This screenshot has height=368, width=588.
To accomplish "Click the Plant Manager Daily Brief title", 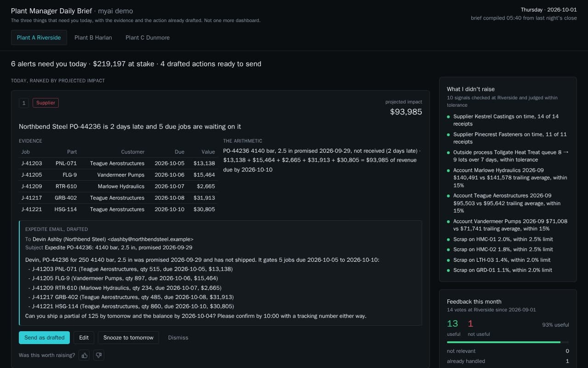I will point(51,11).
